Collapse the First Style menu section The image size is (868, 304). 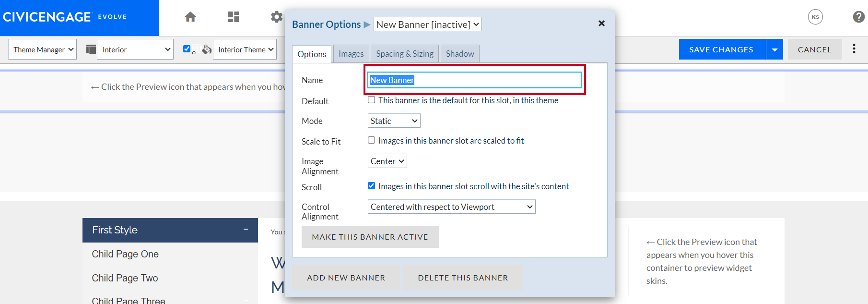[x=246, y=230]
